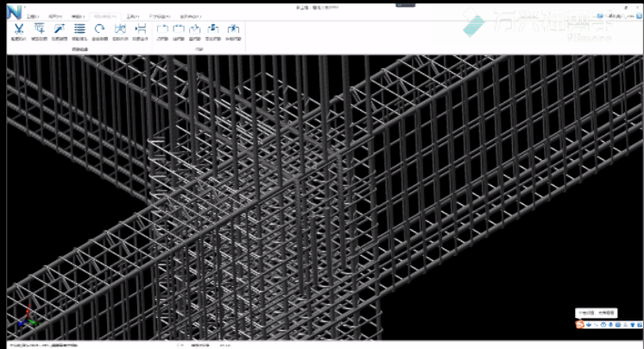Viewport: 644px width, 349px height.
Task: Open the sixth ribbon tab
Action: click(x=160, y=16)
